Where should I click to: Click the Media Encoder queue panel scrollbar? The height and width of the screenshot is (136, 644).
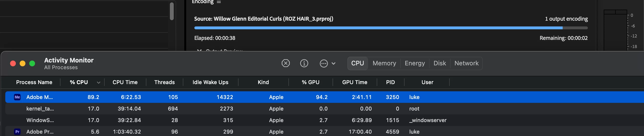click(172, 11)
